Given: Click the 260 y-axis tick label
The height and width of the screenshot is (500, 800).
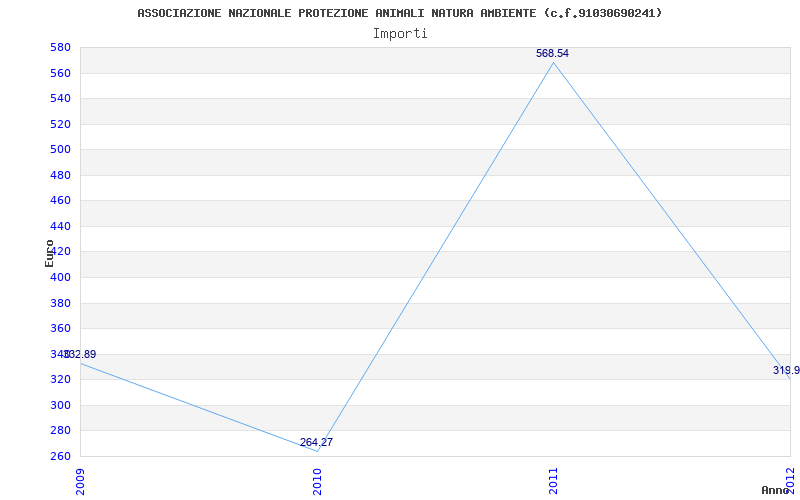Looking at the screenshot, I should point(60,456).
